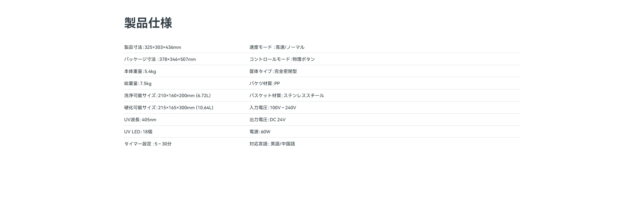The width and height of the screenshot is (644, 207).
Task: Click the UV LED 18個 specification
Action: pyautogui.click(x=138, y=132)
